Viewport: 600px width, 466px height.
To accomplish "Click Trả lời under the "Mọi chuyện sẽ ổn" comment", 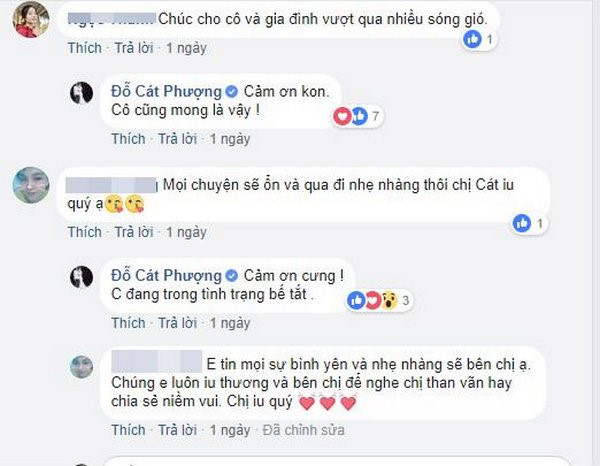I will (129, 232).
